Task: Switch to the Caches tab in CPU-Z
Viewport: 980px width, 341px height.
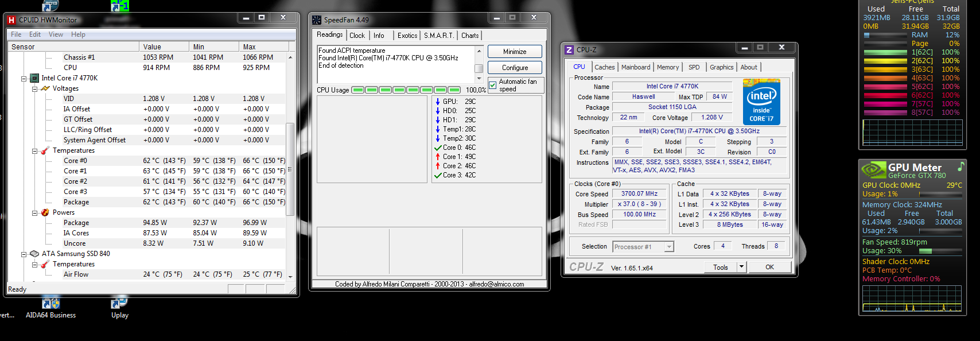Action: coord(604,67)
